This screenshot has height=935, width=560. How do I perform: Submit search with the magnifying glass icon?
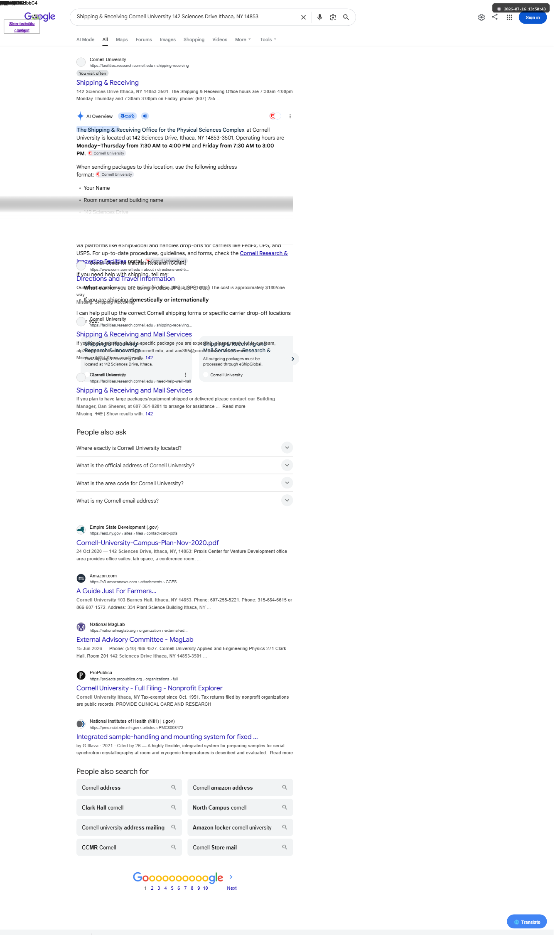346,17
